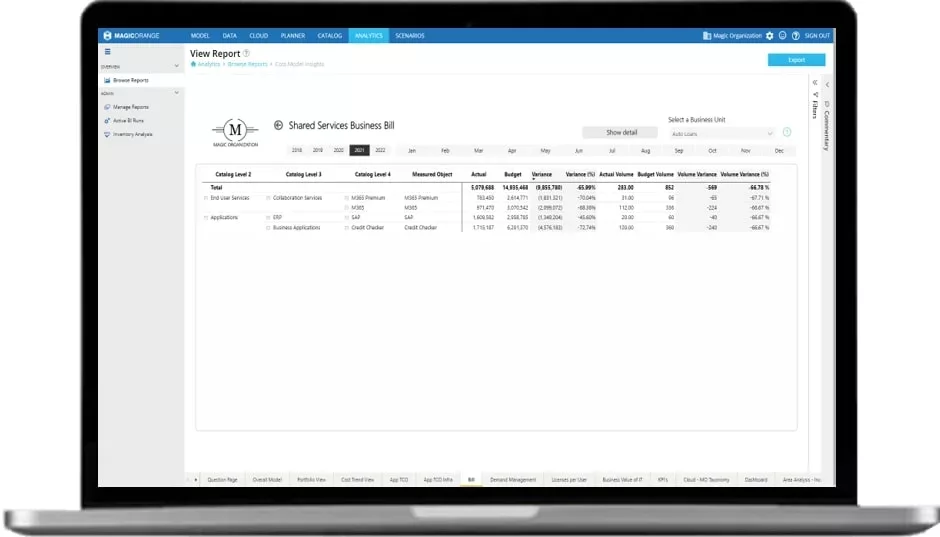Select the Jul month slicer
The image size is (940, 537).
pyautogui.click(x=612, y=151)
